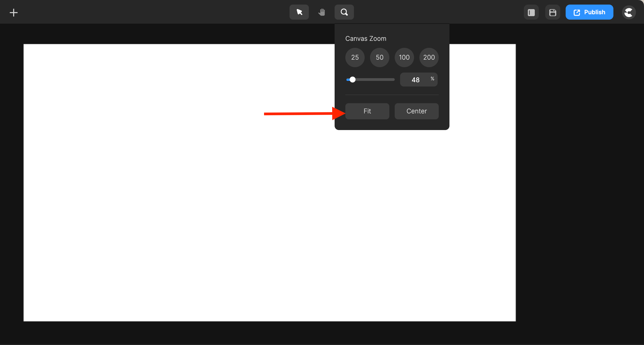
Task: Save the project with the floppy disk icon
Action: [x=552, y=12]
